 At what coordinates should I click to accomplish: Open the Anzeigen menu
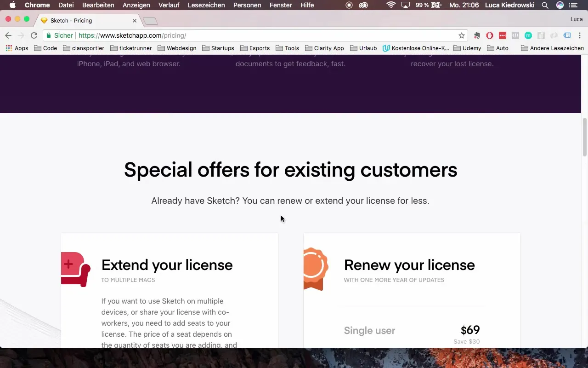(x=136, y=5)
